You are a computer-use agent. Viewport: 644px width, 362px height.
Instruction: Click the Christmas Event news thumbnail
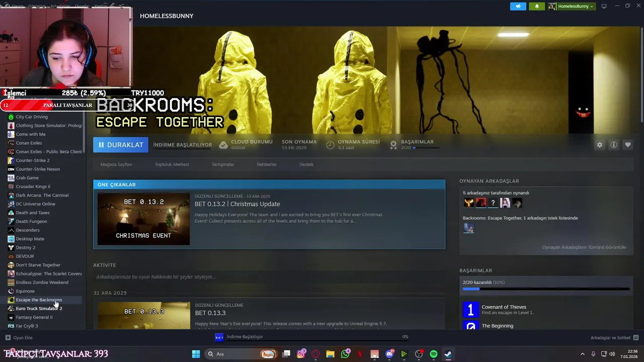(x=143, y=219)
